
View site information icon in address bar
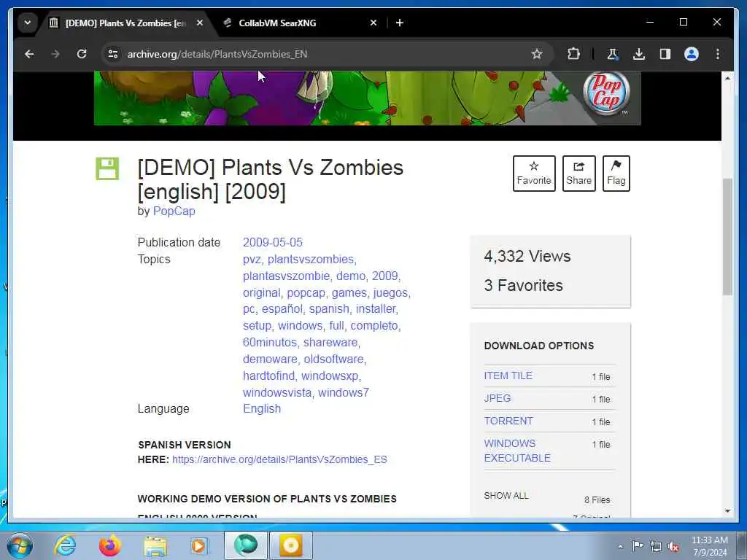click(x=113, y=54)
